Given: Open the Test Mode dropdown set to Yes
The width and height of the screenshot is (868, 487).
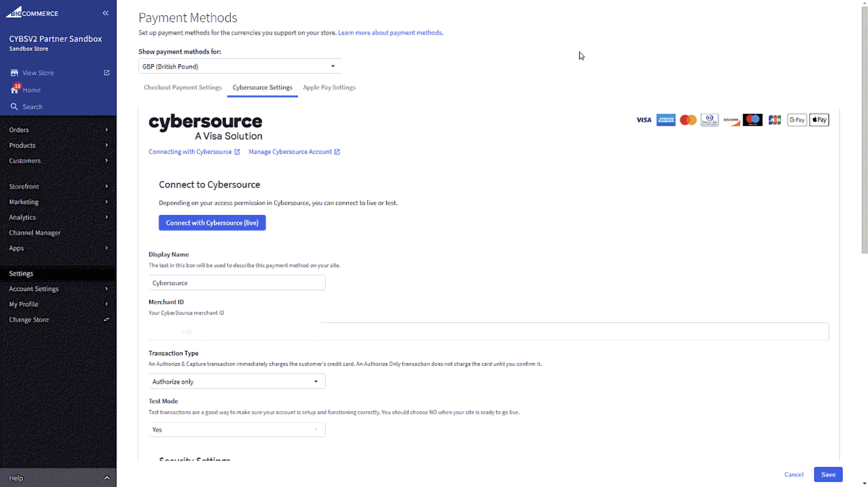Looking at the screenshot, I should (x=237, y=429).
